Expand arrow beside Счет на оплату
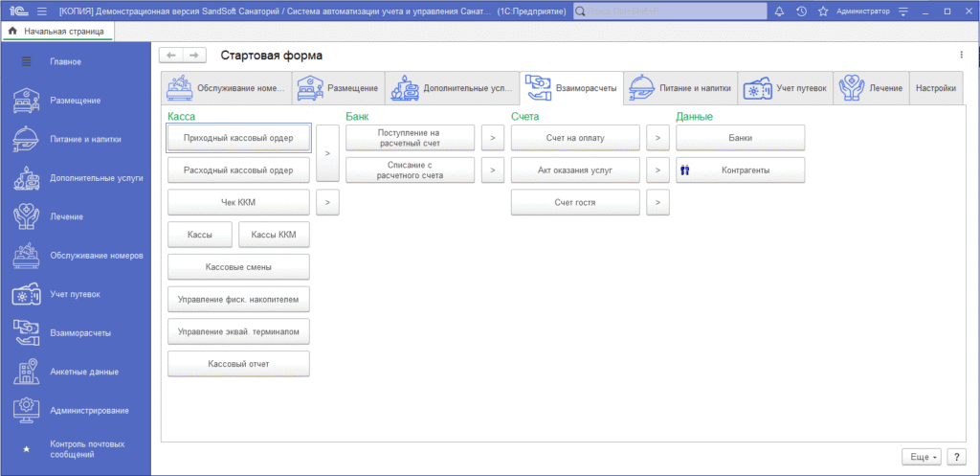The width and height of the screenshot is (980, 476). click(x=657, y=138)
